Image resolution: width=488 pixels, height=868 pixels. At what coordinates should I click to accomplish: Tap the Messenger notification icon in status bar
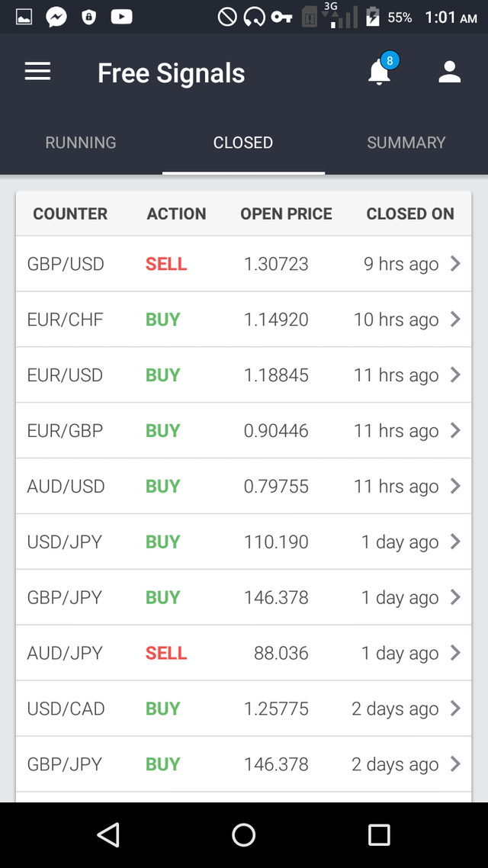coord(56,17)
